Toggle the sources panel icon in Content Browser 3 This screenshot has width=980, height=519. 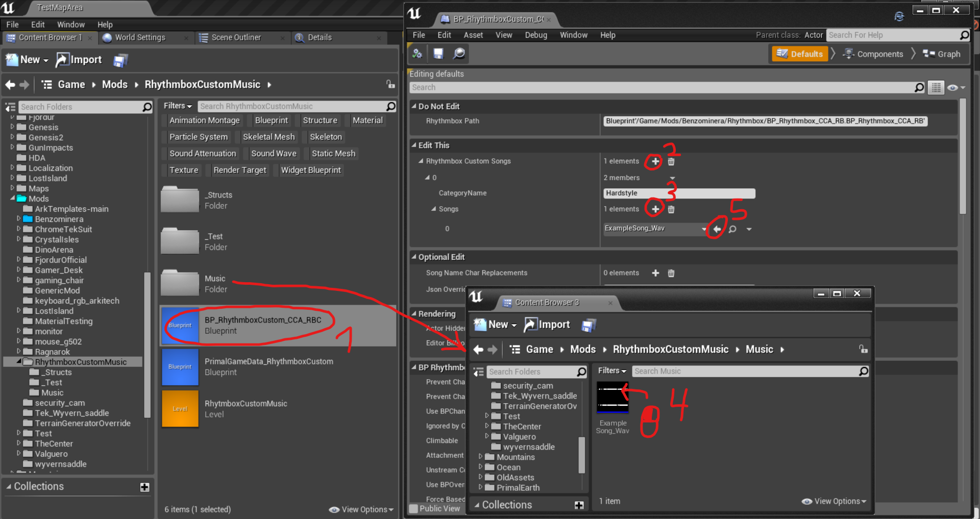click(x=478, y=372)
